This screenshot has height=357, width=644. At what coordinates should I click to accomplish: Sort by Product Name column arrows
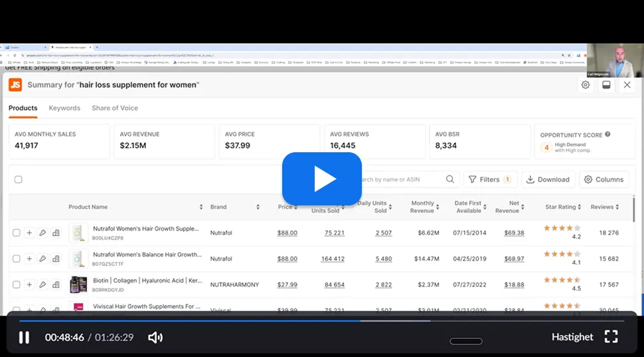coord(201,207)
